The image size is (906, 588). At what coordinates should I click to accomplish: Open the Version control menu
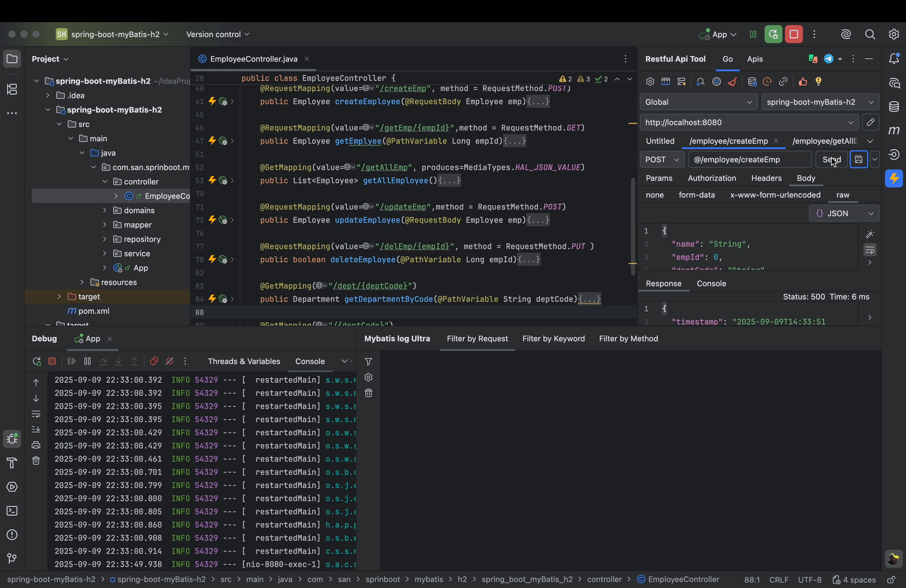(x=218, y=35)
